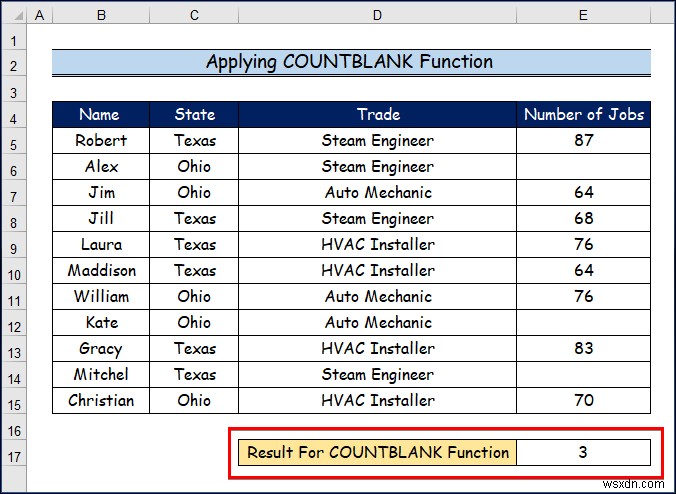This screenshot has height=494, width=676.
Task: Click the Select All corner triangle
Action: [13, 15]
